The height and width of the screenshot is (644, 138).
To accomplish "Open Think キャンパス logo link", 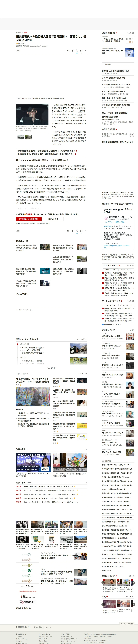I will (x=27, y=597).
